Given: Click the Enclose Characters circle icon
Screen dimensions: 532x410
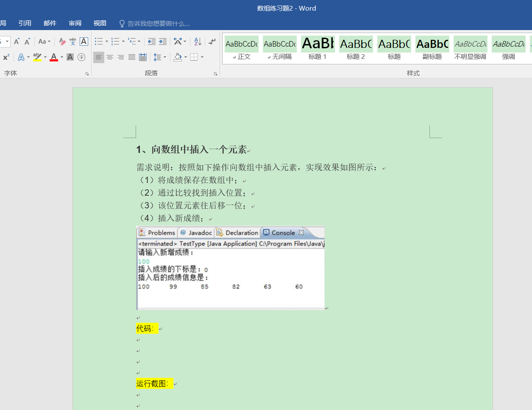Looking at the screenshot, I should 81,57.
